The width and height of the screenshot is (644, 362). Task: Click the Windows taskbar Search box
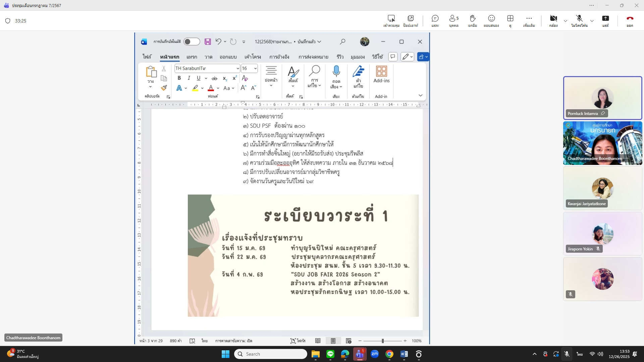point(271,354)
